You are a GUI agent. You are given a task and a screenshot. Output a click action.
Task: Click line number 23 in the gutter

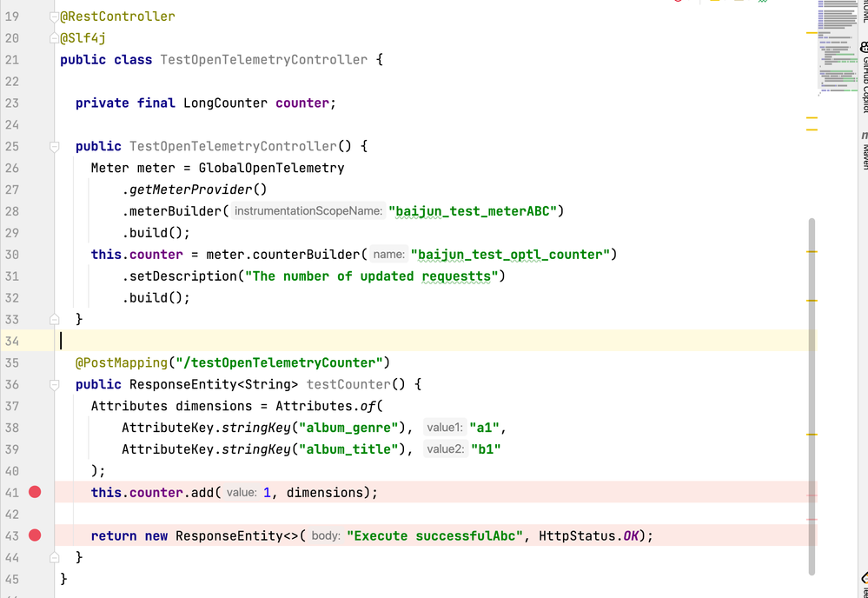(12, 103)
